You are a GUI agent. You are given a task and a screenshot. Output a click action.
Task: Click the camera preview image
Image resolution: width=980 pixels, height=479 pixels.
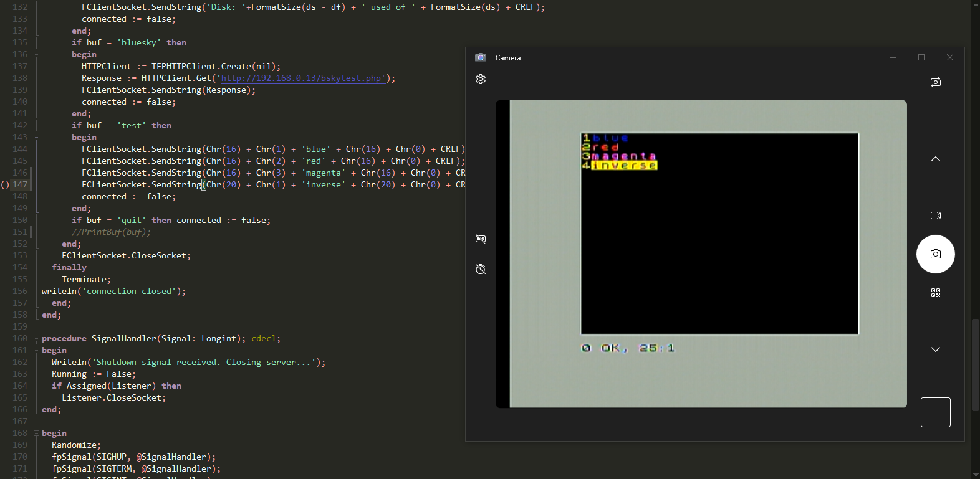point(701,254)
